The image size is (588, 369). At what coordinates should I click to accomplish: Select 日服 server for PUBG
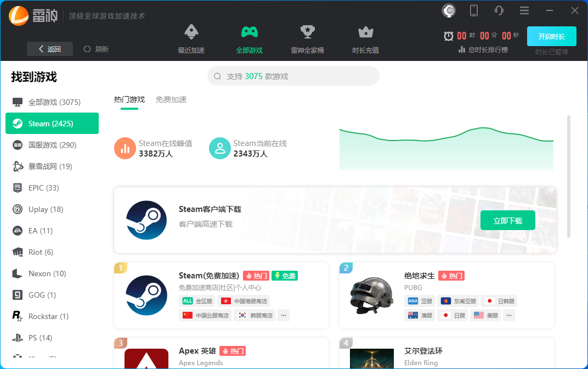pos(453,315)
